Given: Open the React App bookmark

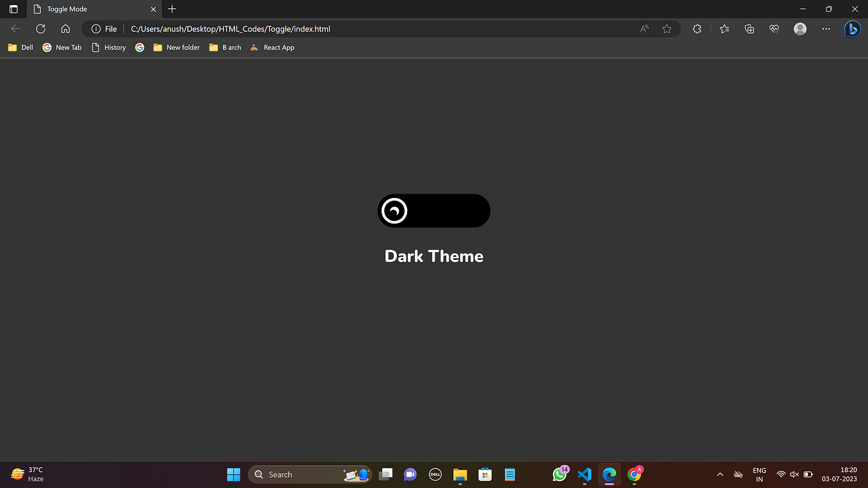Looking at the screenshot, I should coord(272,47).
